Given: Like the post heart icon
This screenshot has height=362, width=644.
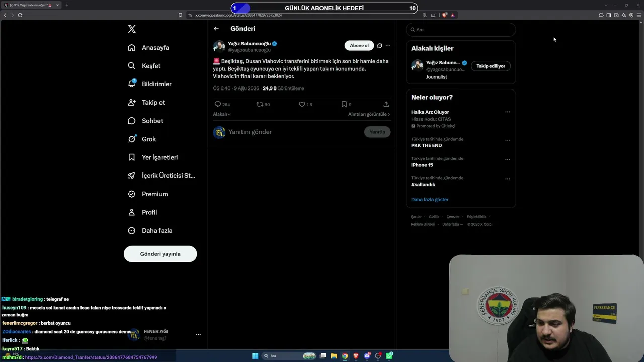Looking at the screenshot, I should 302,104.
